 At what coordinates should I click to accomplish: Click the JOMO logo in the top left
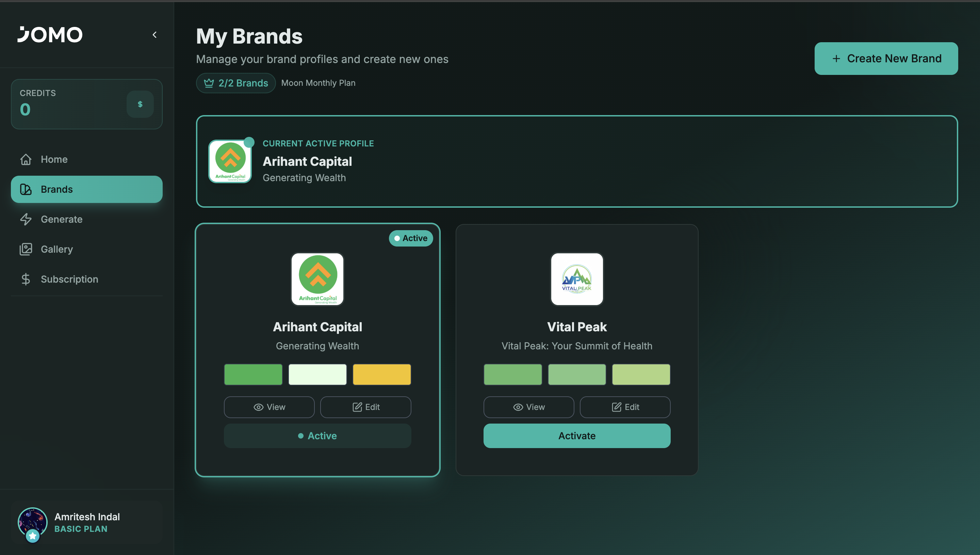click(50, 34)
